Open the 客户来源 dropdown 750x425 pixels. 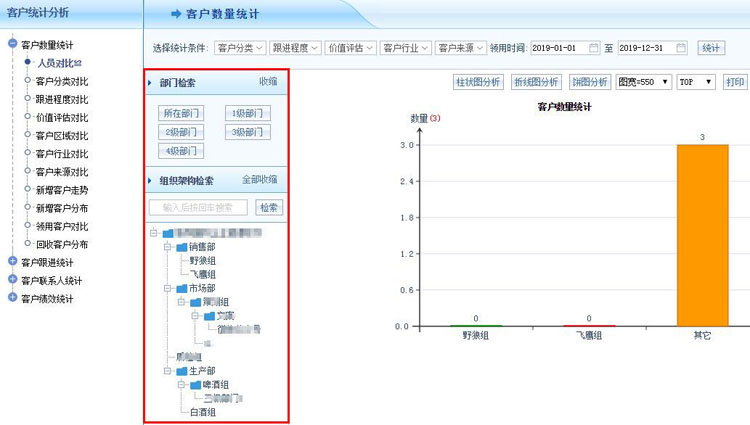pyautogui.click(x=461, y=48)
